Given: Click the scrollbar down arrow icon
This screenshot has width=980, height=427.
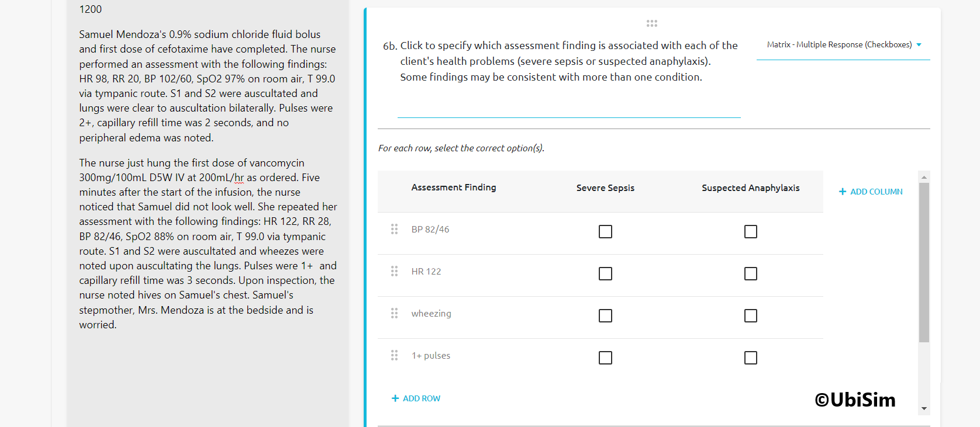Looking at the screenshot, I should [x=923, y=408].
